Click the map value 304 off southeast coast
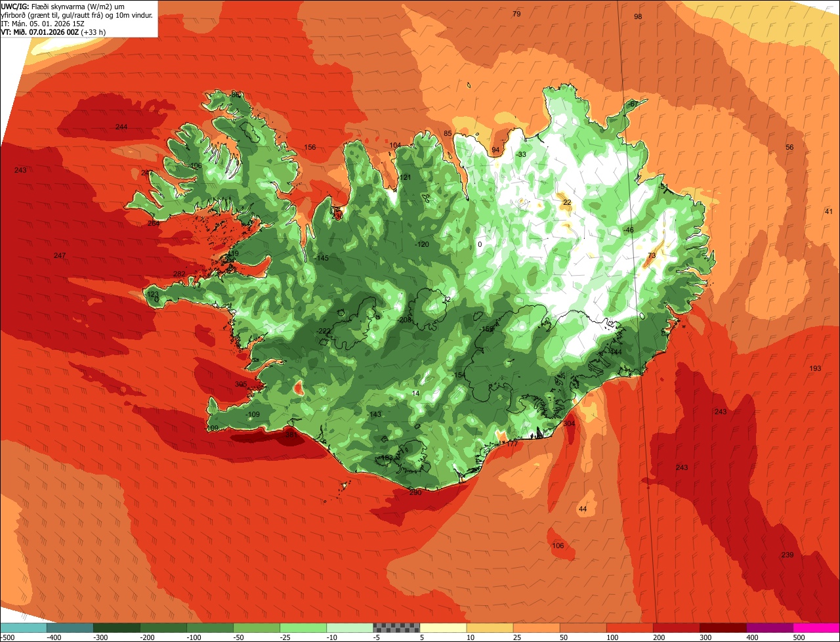 pos(569,423)
